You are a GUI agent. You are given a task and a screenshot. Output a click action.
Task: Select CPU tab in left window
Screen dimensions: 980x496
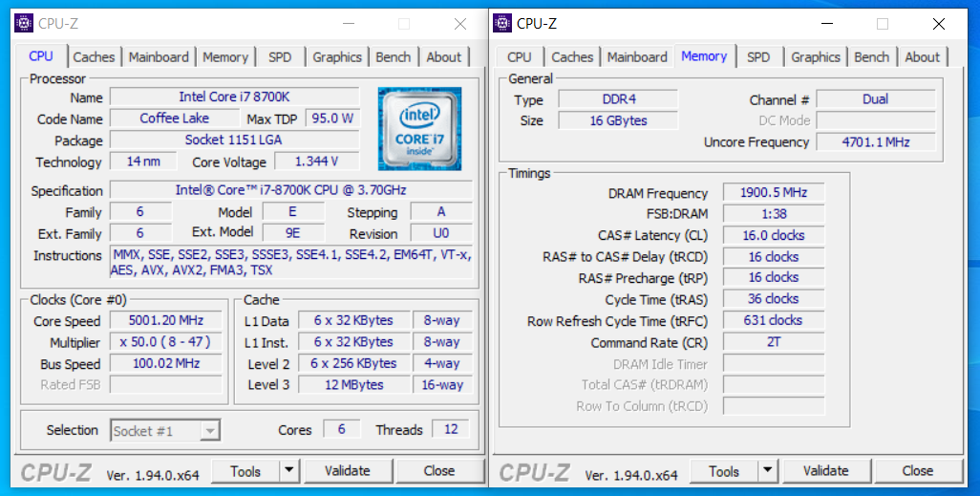41,55
